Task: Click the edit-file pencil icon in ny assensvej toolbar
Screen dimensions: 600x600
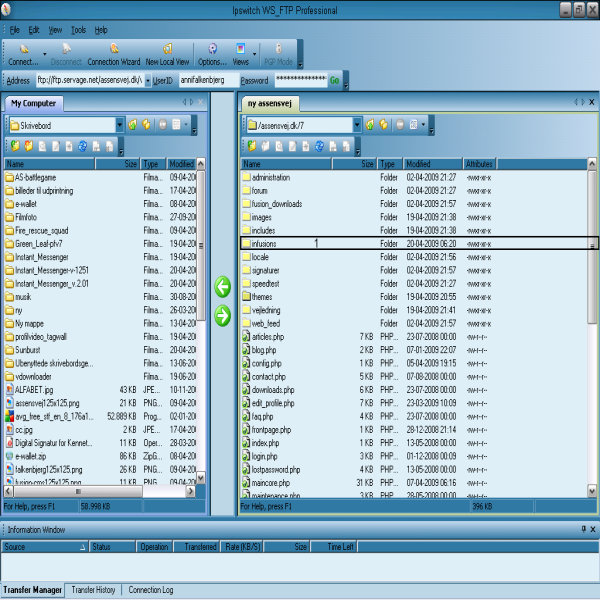Action: [293, 146]
